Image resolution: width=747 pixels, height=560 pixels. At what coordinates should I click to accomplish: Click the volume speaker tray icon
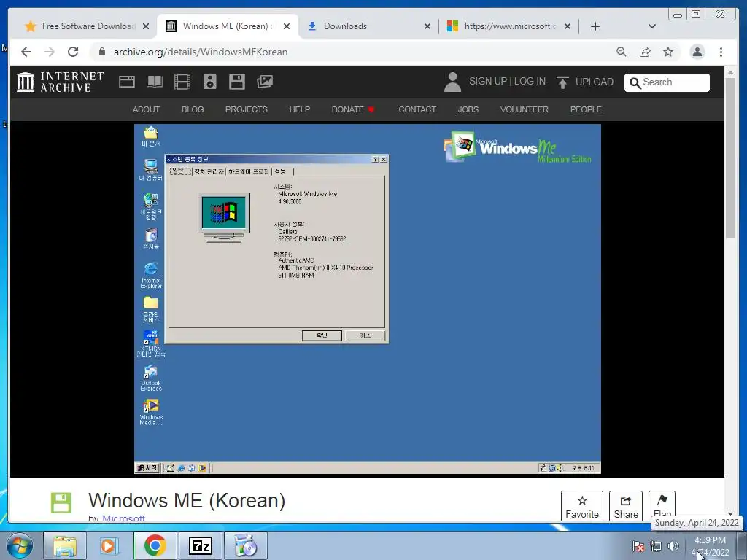pyautogui.click(x=673, y=546)
